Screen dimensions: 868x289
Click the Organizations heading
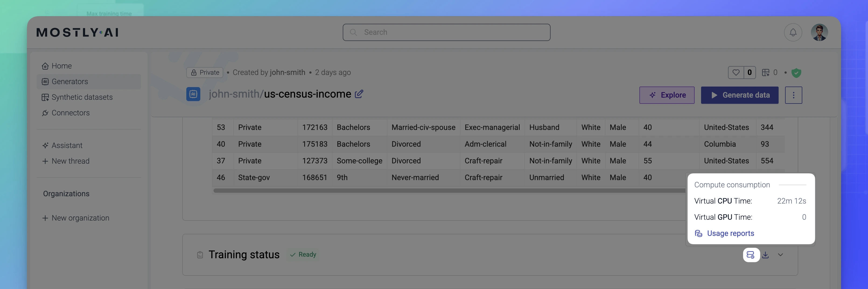click(66, 194)
